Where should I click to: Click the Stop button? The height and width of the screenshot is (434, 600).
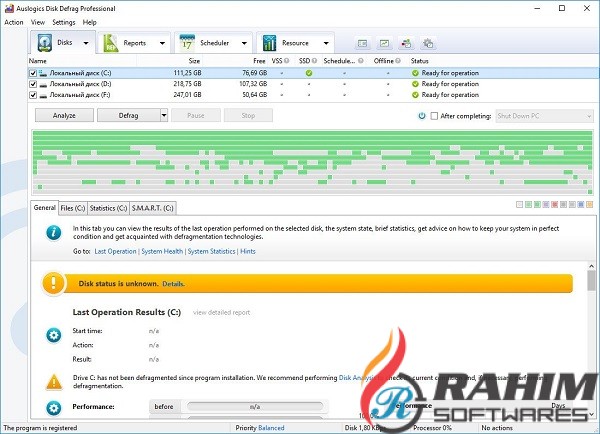coord(248,115)
